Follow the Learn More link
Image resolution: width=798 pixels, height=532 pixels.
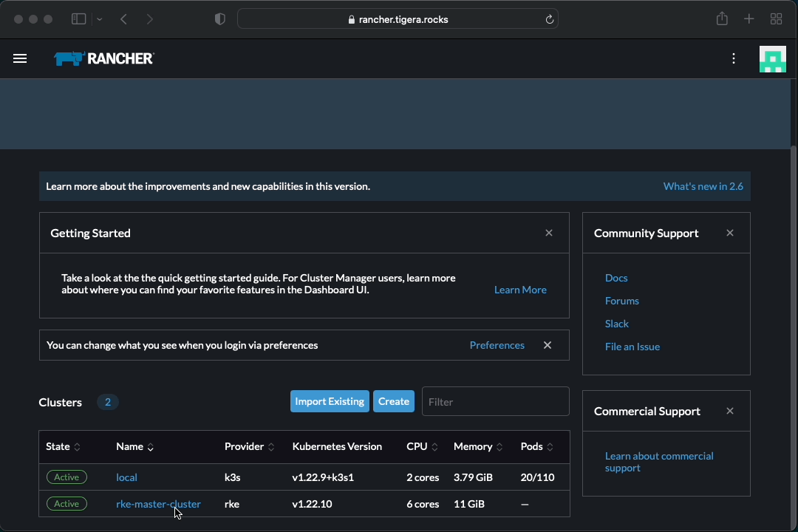pos(520,290)
